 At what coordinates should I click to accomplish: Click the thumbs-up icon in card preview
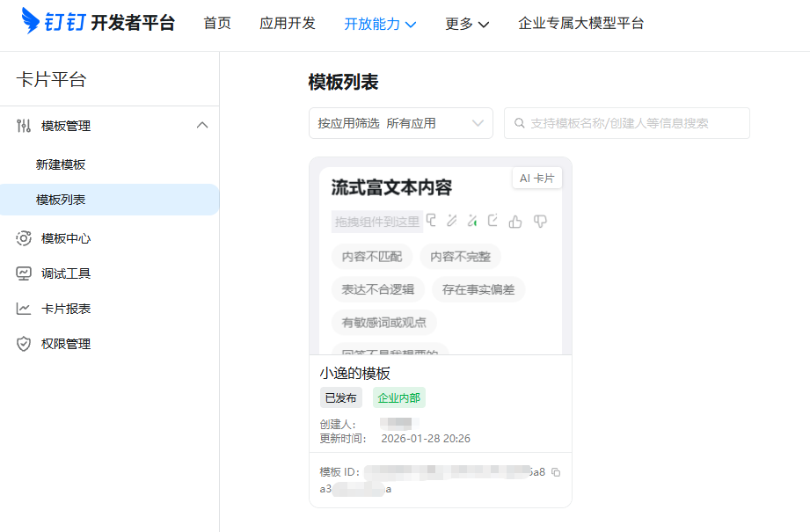click(x=515, y=221)
